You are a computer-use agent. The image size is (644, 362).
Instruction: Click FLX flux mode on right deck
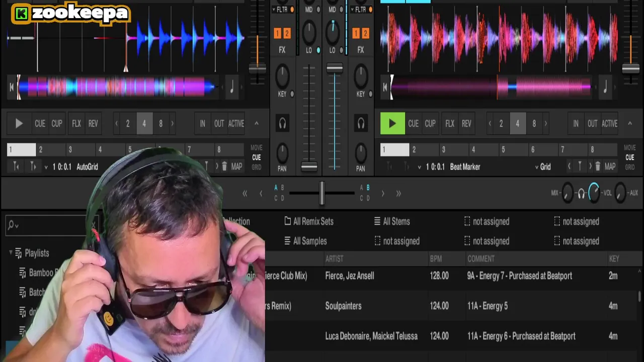coord(450,124)
